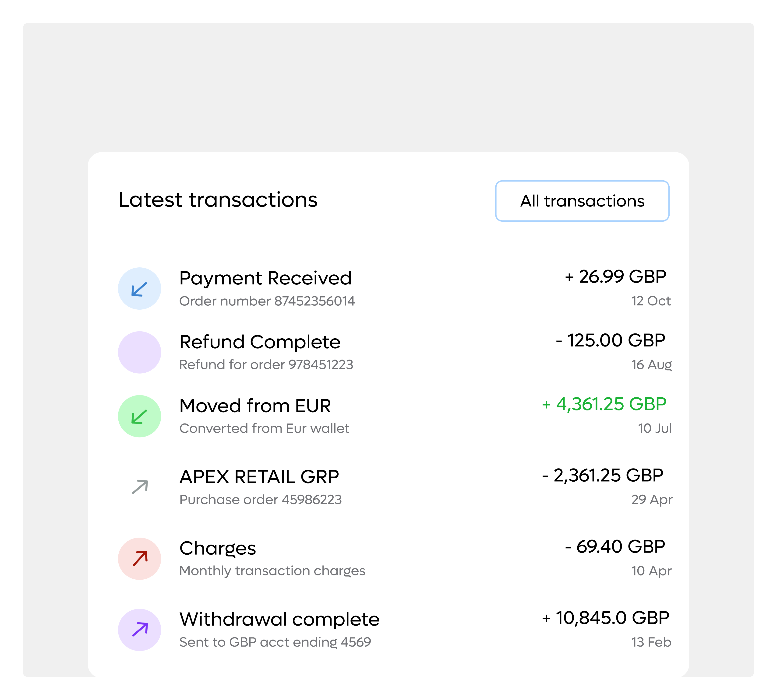Click the '13 Feb' date

(651, 642)
